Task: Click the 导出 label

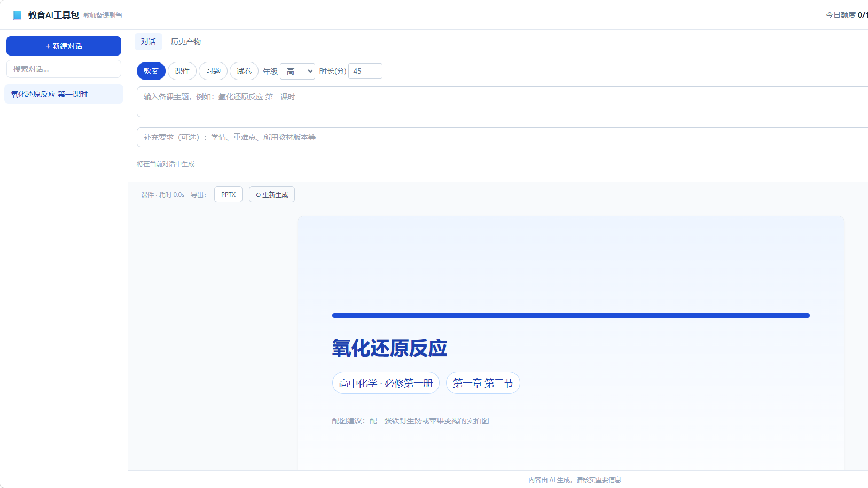Action: pos(198,195)
